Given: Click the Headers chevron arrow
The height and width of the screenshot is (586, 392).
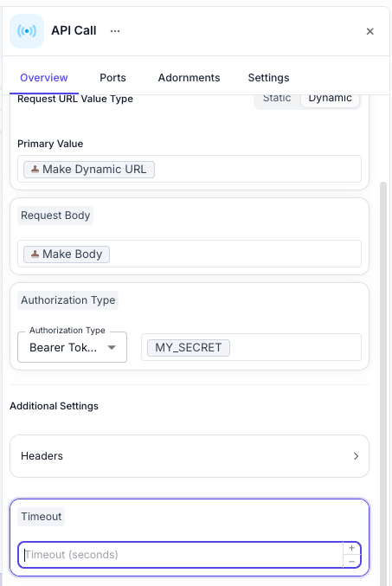Looking at the screenshot, I should (x=357, y=456).
